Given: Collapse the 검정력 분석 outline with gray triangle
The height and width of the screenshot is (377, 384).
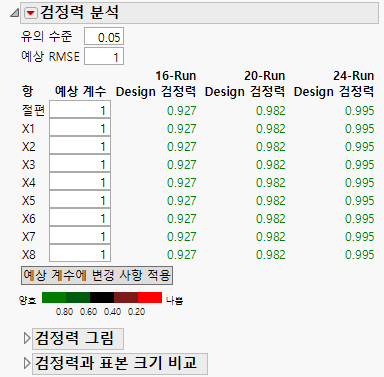Looking at the screenshot, I should (14, 13).
